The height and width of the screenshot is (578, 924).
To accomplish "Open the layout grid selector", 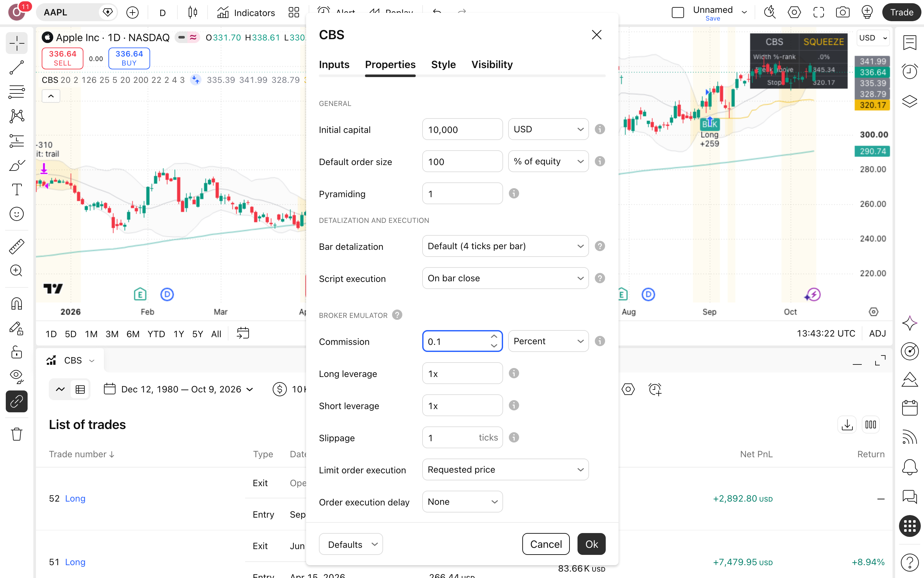I will point(294,13).
